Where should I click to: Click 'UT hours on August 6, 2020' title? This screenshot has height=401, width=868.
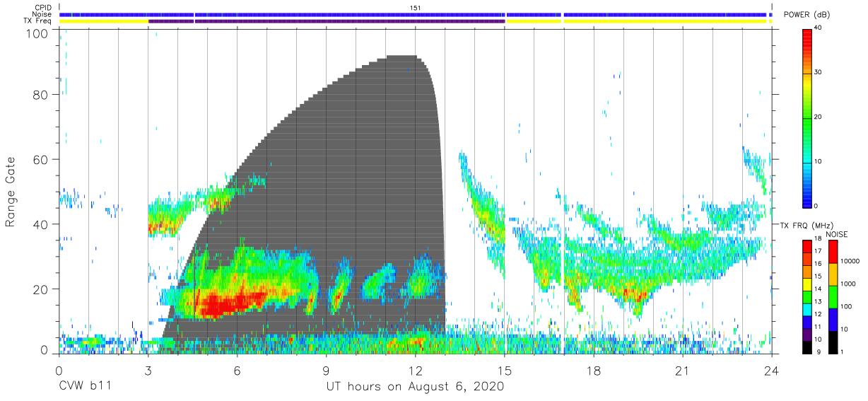click(x=415, y=387)
